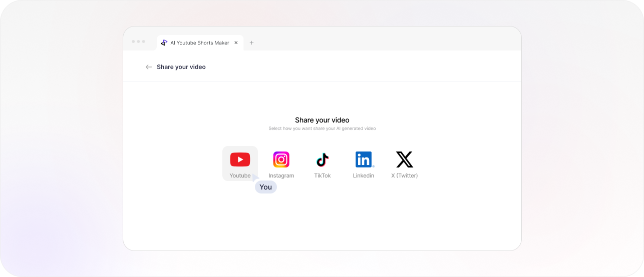Viewport: 644px width, 277px height.
Task: Select the YouTube logo icon
Action: [240, 159]
